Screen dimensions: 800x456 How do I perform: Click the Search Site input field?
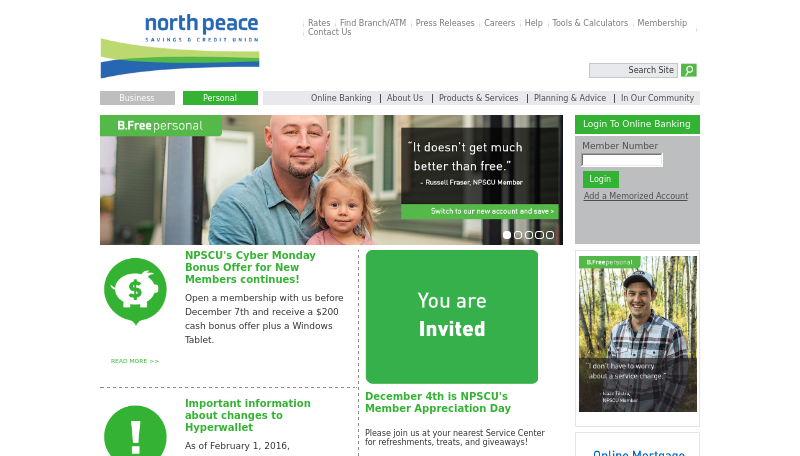pyautogui.click(x=633, y=70)
